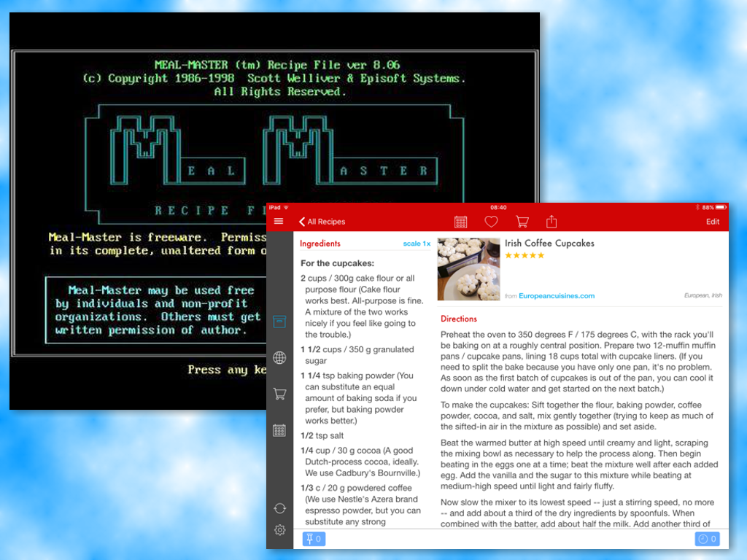Tap the sync icon in the sidebar

tap(279, 508)
